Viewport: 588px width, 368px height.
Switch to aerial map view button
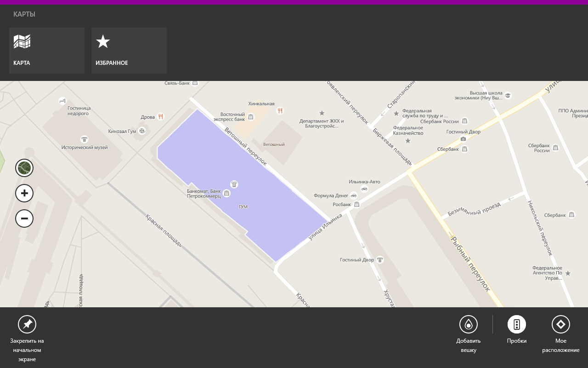click(24, 168)
